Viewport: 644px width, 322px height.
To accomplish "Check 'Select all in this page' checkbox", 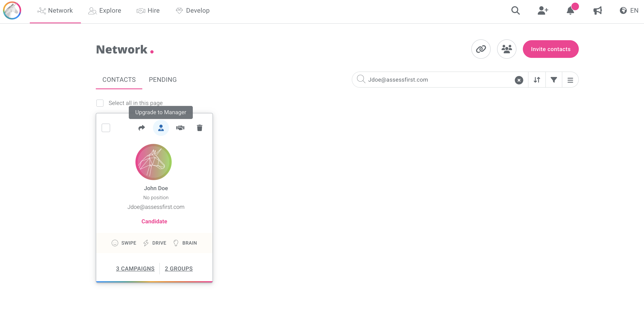I will click(100, 103).
